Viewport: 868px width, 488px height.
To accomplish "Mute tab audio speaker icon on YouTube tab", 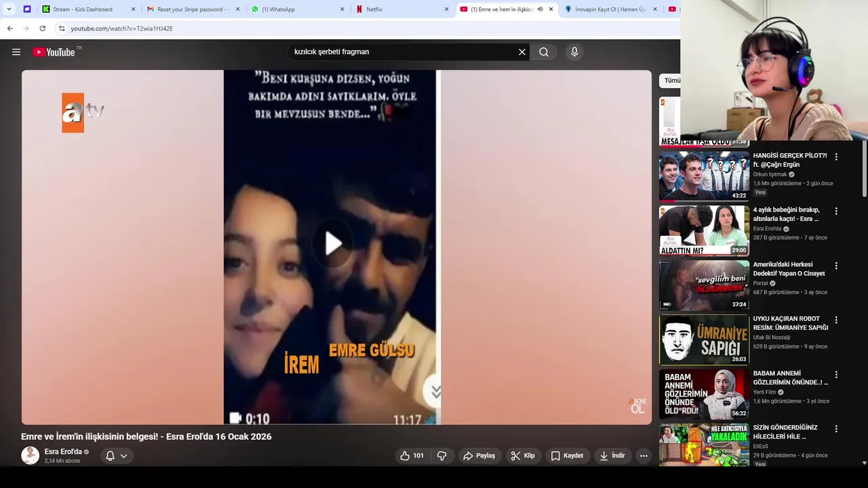I will point(540,9).
